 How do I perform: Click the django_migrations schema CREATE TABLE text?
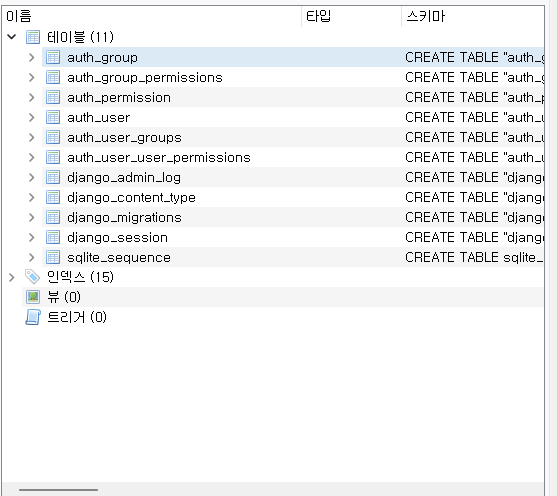click(475, 217)
